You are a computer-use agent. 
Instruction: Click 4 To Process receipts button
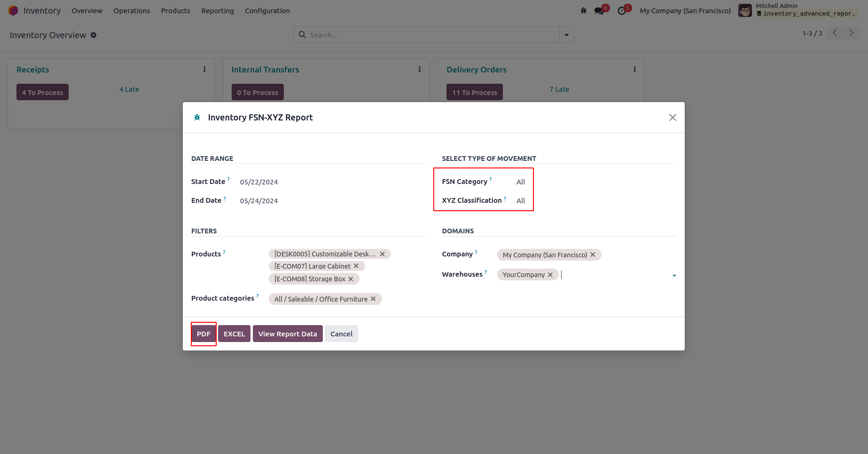(x=42, y=92)
